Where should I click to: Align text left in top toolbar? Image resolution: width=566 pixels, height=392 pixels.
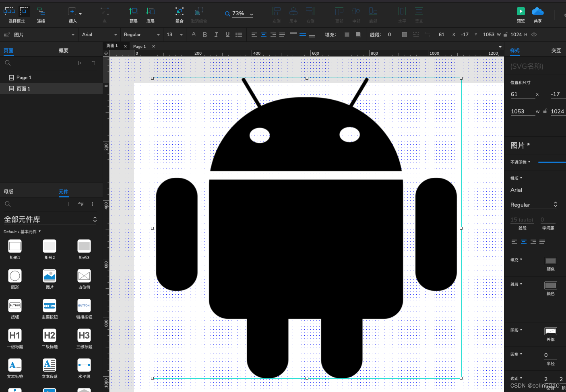click(x=254, y=35)
